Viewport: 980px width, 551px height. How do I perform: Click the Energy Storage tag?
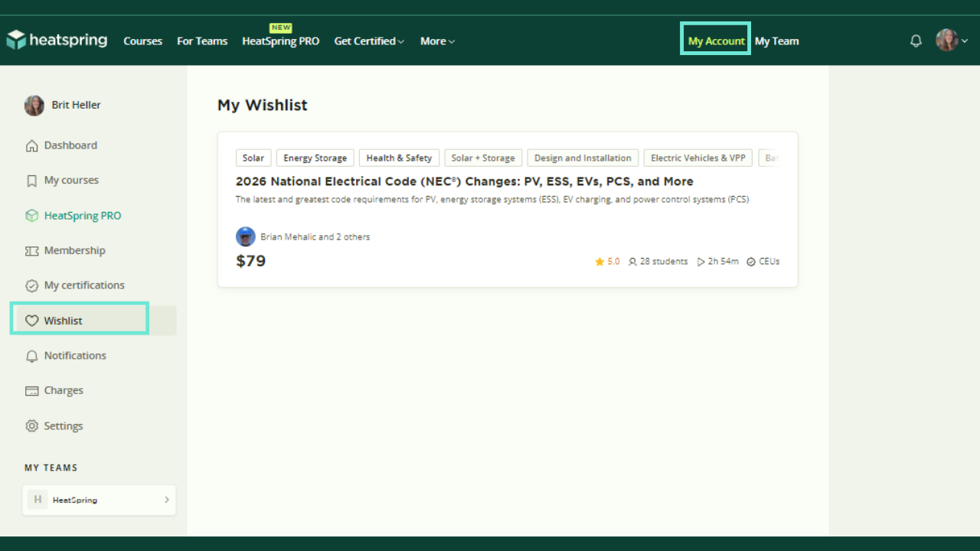(315, 158)
